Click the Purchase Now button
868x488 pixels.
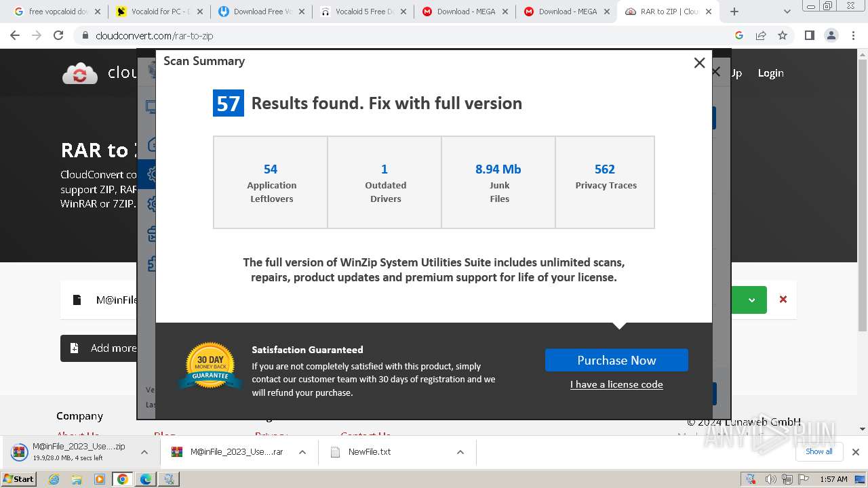[x=616, y=361]
